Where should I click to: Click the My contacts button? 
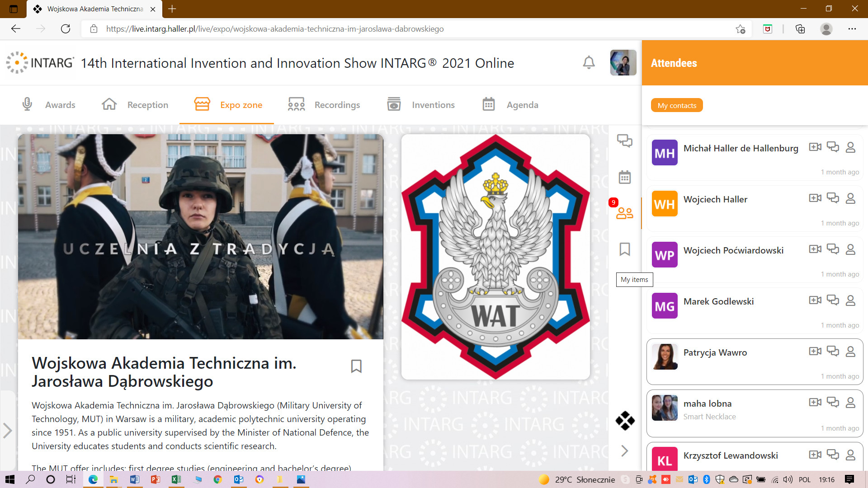677,105
